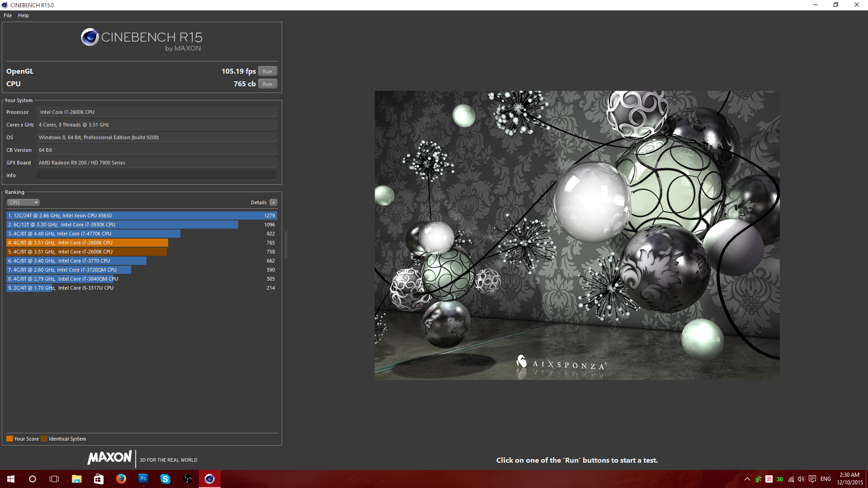Click the green 30 temperature tray icon

click(779, 479)
